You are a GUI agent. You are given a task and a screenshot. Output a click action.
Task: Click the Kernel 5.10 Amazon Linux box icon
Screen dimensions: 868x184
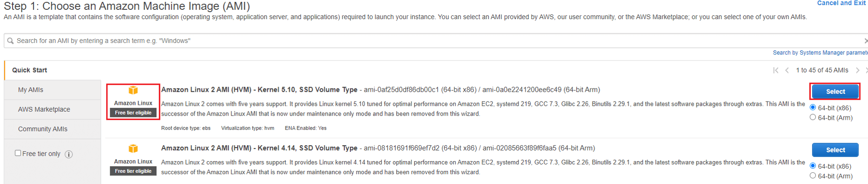click(133, 90)
